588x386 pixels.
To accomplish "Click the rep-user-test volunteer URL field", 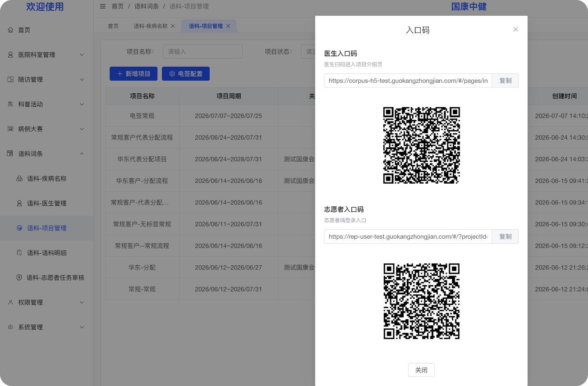I will [x=408, y=236].
